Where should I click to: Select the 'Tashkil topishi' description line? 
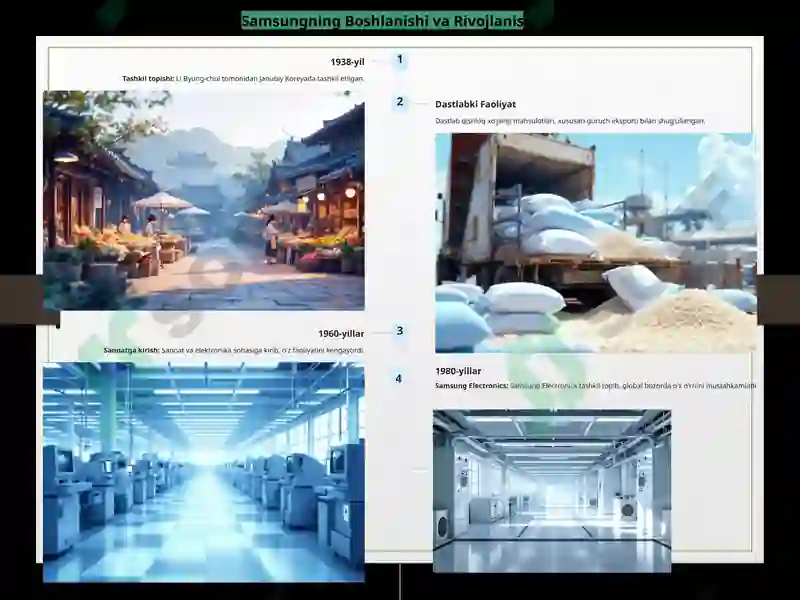point(243,79)
